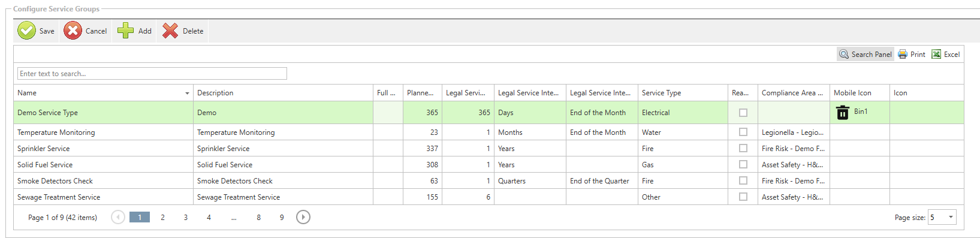The image size is (980, 238).
Task: Click the red Cancel icon
Action: click(73, 31)
